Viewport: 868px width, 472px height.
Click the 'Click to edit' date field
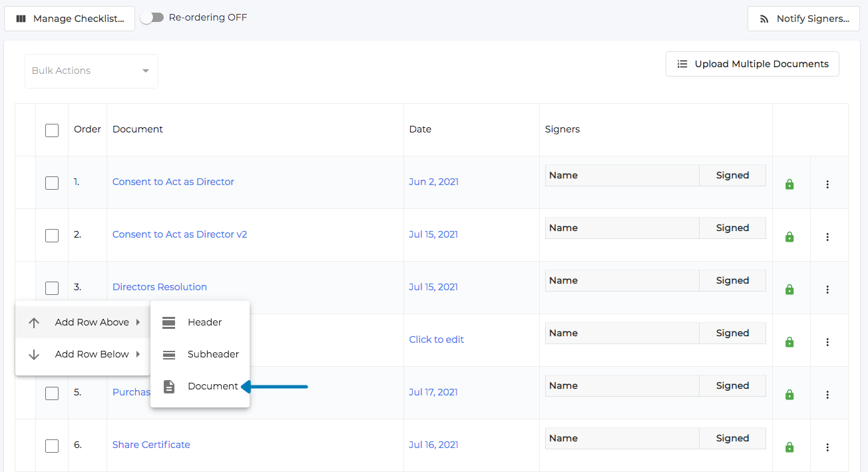(436, 340)
